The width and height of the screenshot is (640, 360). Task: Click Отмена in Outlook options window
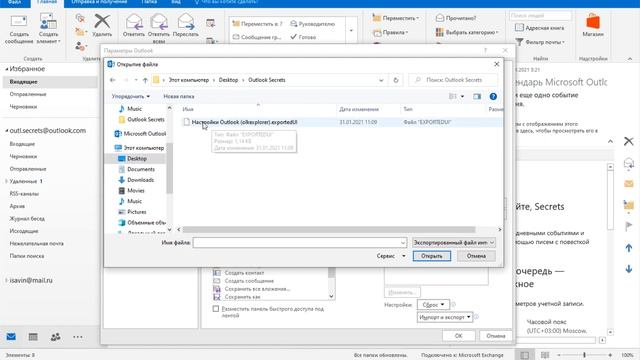point(496,336)
